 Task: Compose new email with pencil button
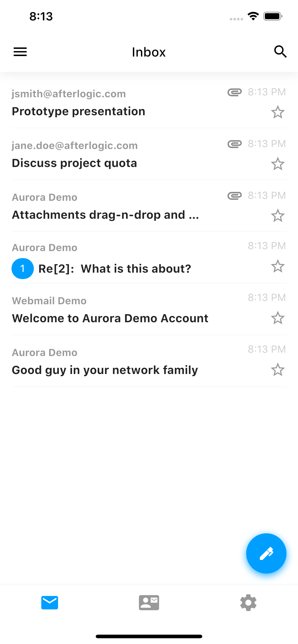(x=266, y=553)
